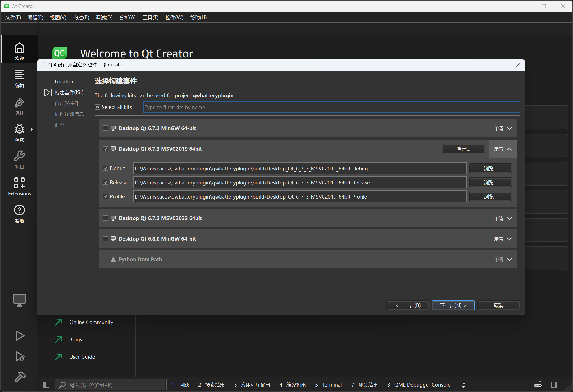The width and height of the screenshot is (573, 392).
Task: Click warning triangle beside Python from Path
Action: pyautogui.click(x=113, y=259)
